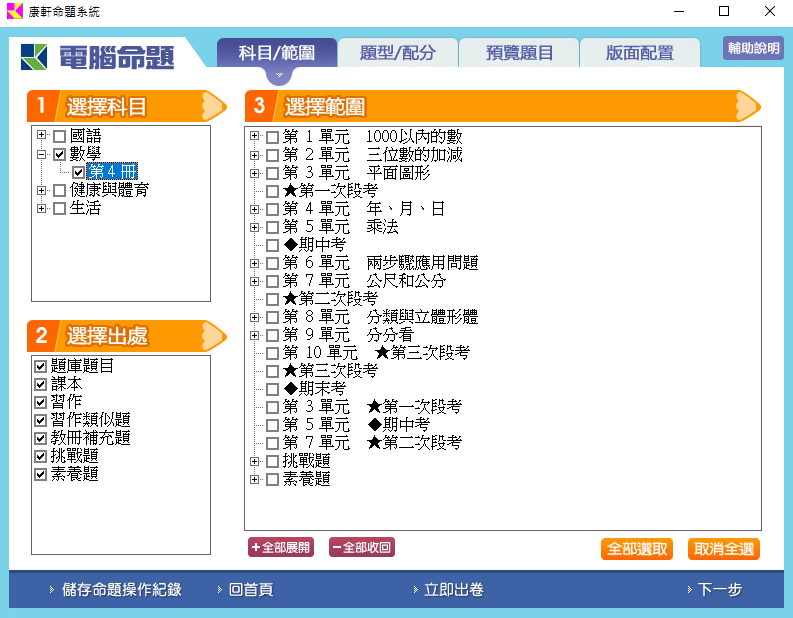Uncheck the 題庫題目 source checkbox
The width and height of the screenshot is (793, 618).
[x=41, y=367]
